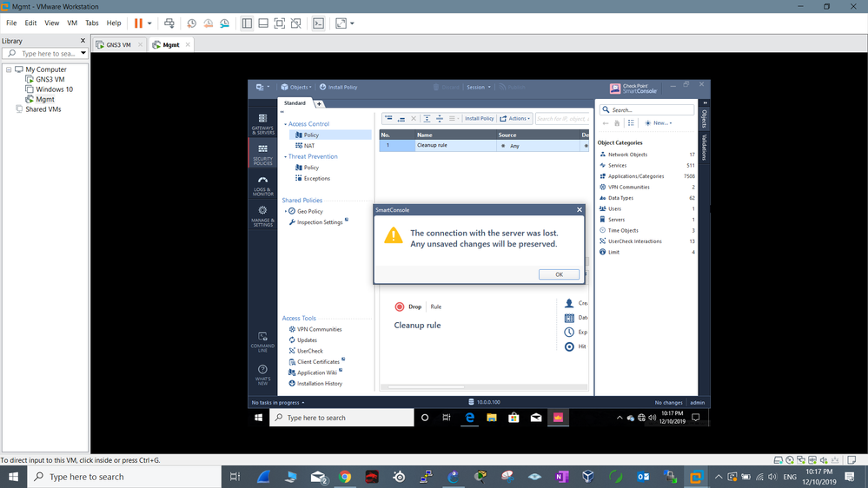The height and width of the screenshot is (488, 868).
Task: Expand the Geo Policy node
Action: 286,211
